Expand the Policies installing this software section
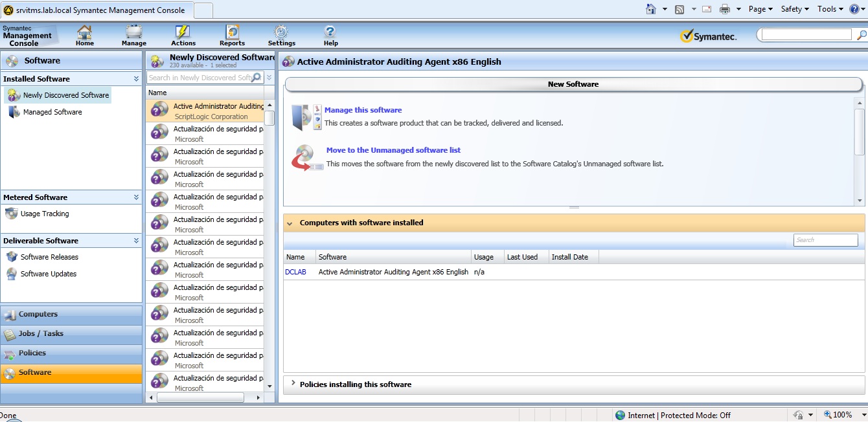Viewport: 868px width, 422px height. pyautogui.click(x=293, y=384)
